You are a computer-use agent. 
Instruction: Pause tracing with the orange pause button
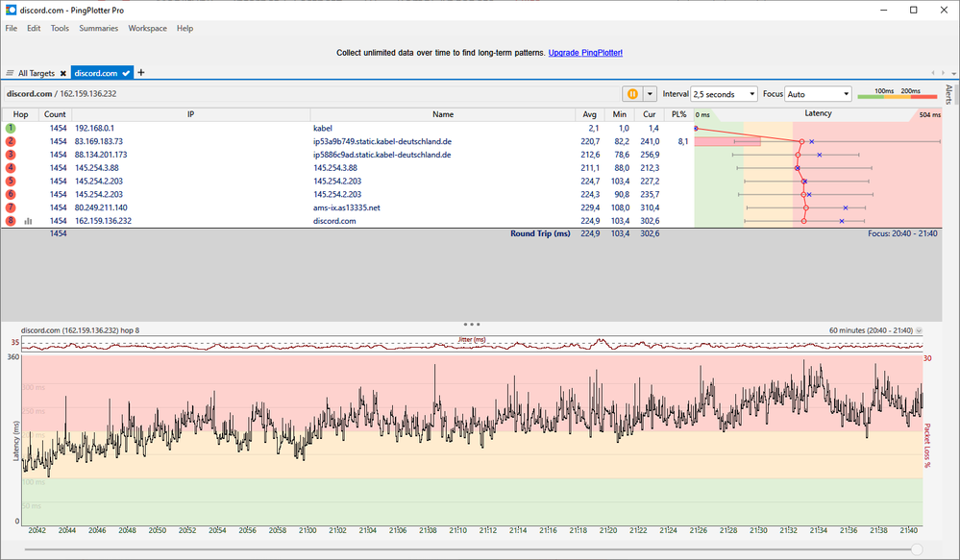632,94
